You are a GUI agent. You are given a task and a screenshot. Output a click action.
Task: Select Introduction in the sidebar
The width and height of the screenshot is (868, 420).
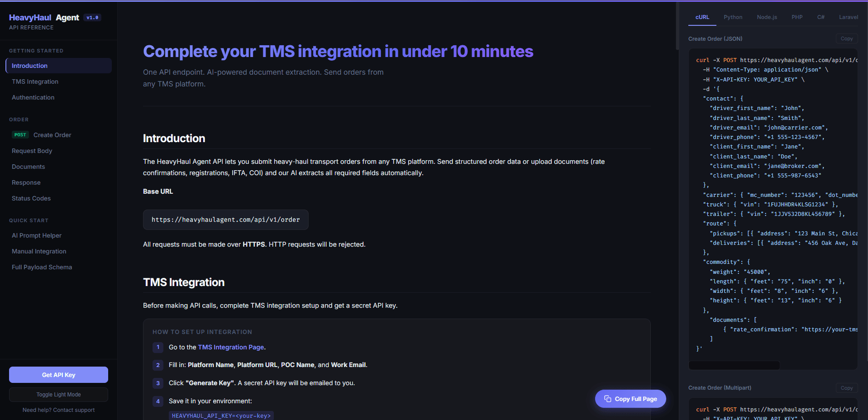[58, 66]
